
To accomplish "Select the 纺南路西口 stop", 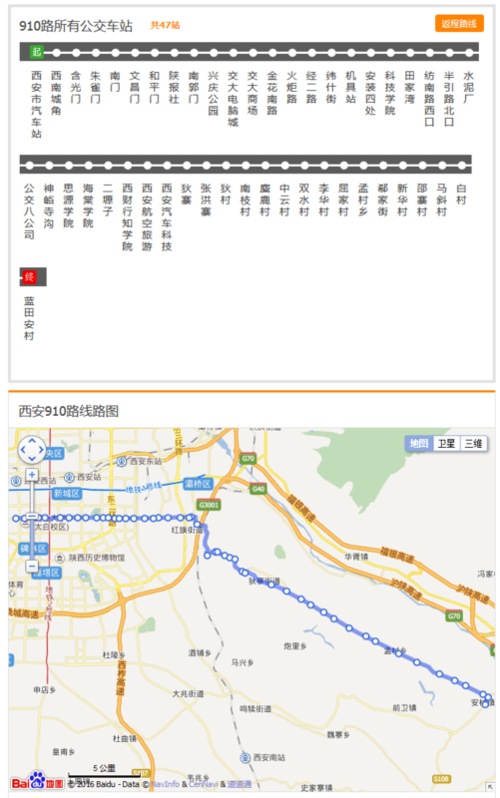I will [429, 99].
